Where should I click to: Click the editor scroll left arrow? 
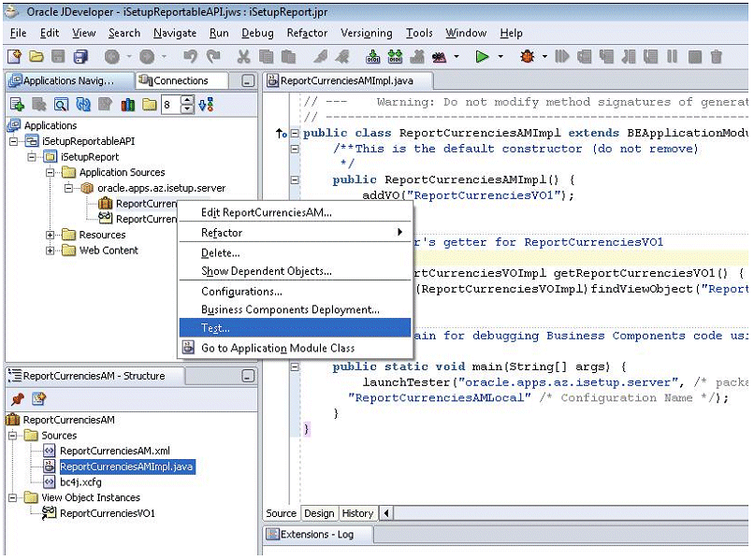pos(386,513)
